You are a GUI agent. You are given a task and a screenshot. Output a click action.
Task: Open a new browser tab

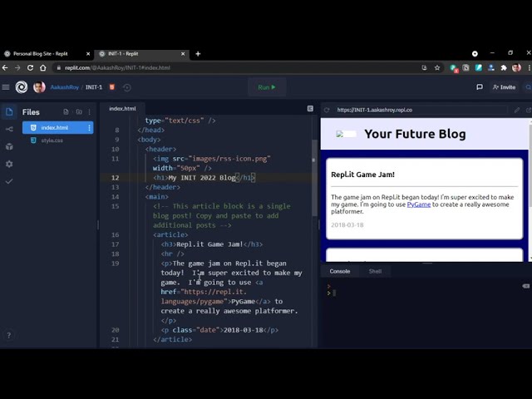(x=198, y=53)
